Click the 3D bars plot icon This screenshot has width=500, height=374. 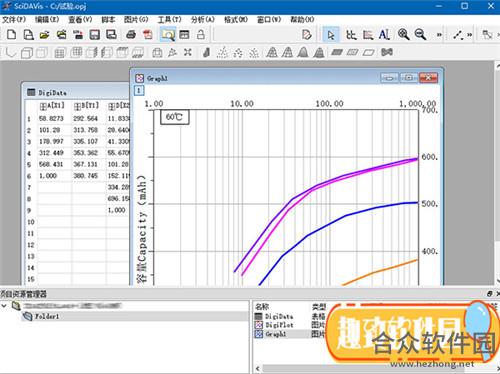click(x=207, y=52)
